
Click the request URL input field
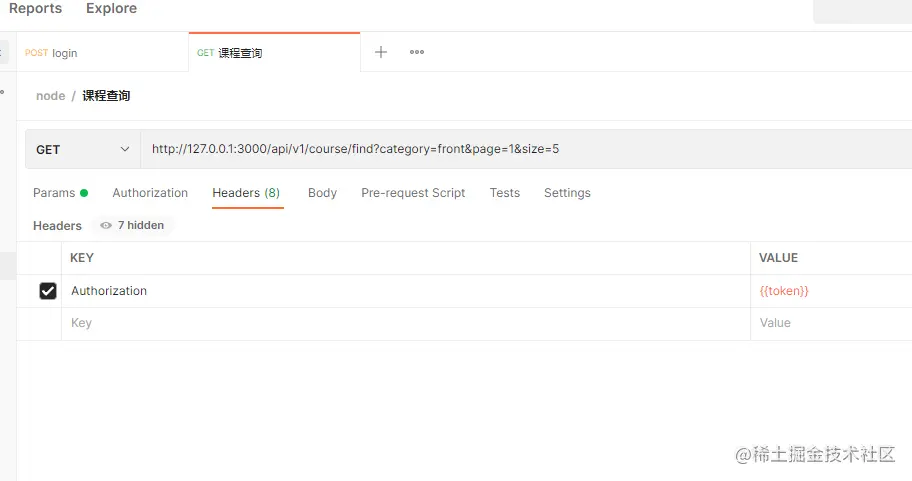pyautogui.click(x=526, y=149)
